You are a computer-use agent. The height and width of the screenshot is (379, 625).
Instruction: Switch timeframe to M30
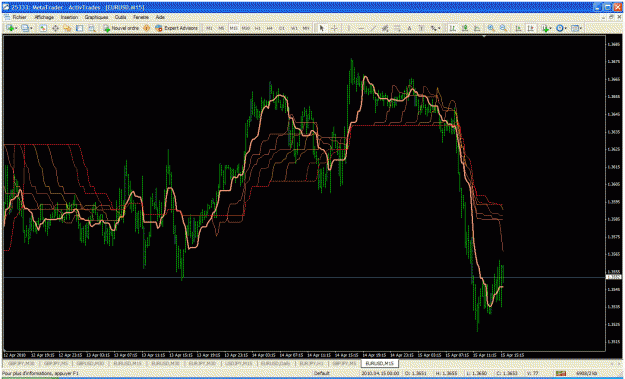(x=246, y=28)
